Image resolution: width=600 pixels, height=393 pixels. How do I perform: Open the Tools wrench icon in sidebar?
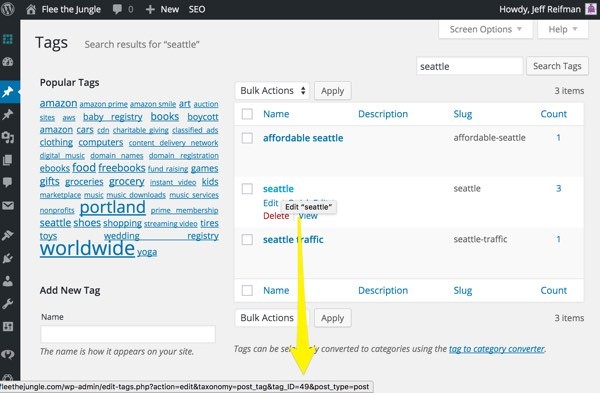click(x=8, y=304)
